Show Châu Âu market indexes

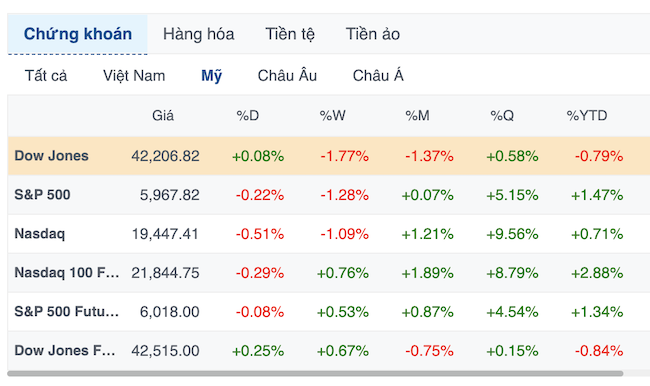tap(287, 76)
